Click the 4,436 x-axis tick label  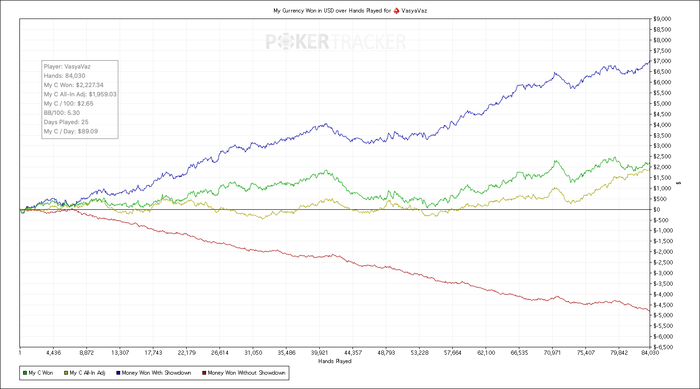(53, 353)
